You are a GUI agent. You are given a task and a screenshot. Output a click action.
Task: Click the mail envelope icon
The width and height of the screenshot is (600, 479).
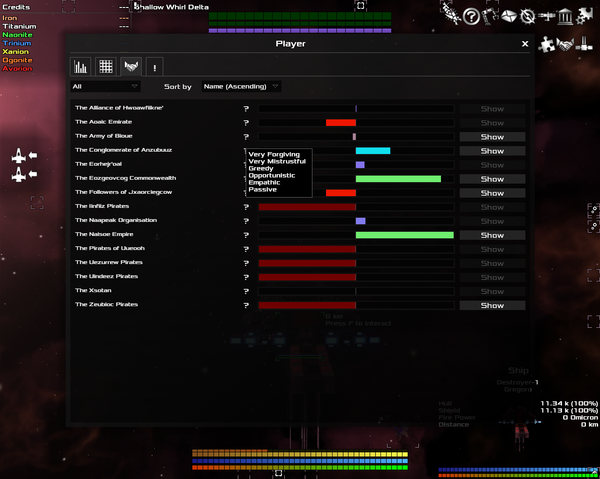pos(511,16)
